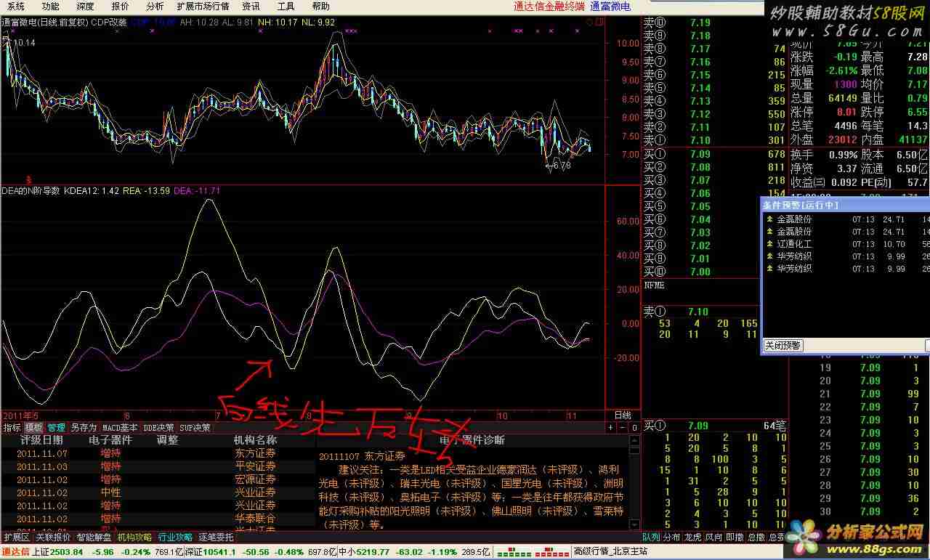The width and height of the screenshot is (930, 560).
Task: Click the 评级日期 column header
Action: [41, 440]
